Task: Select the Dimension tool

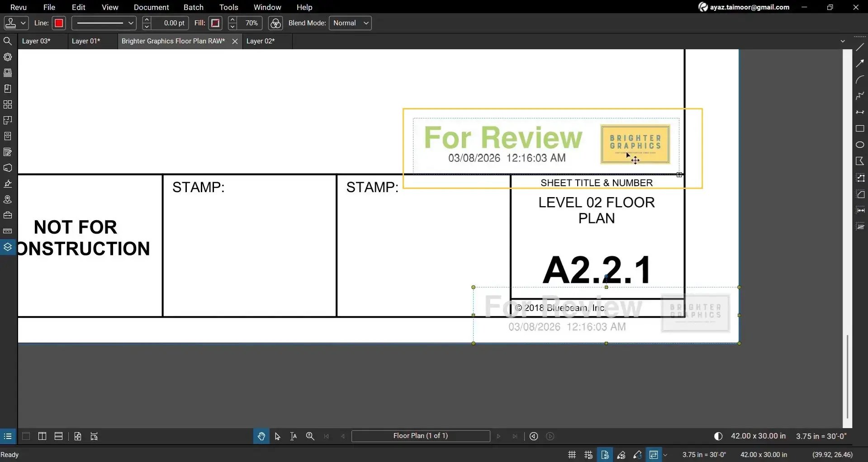Action: (860, 112)
